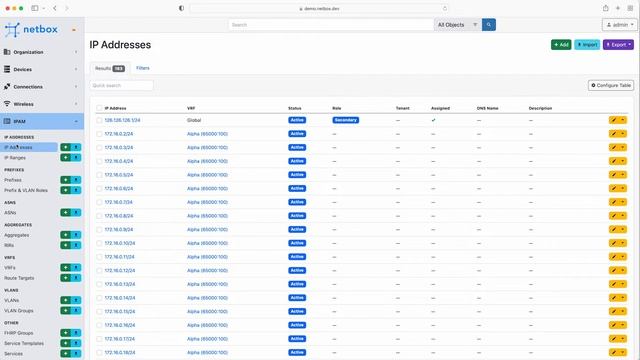This screenshot has height=360, width=640.
Task: Click the NetBox logo
Action: [x=31, y=29]
